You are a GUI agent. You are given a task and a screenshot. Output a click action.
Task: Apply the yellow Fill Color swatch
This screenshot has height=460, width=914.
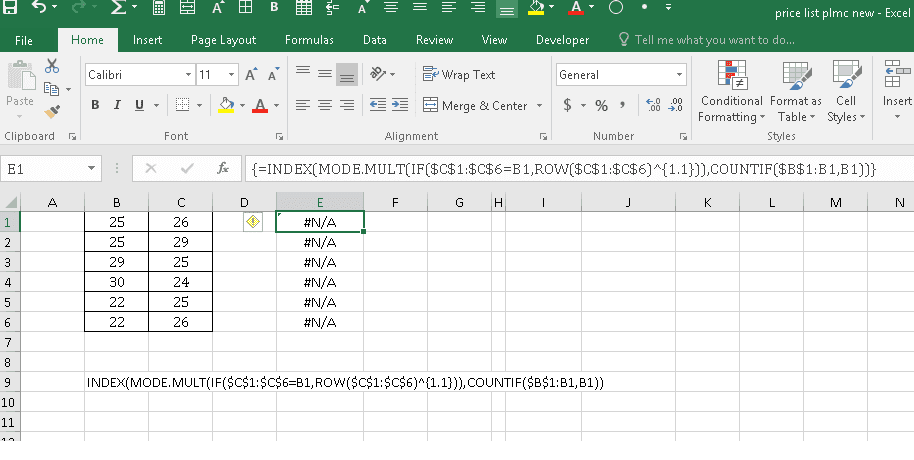225,105
